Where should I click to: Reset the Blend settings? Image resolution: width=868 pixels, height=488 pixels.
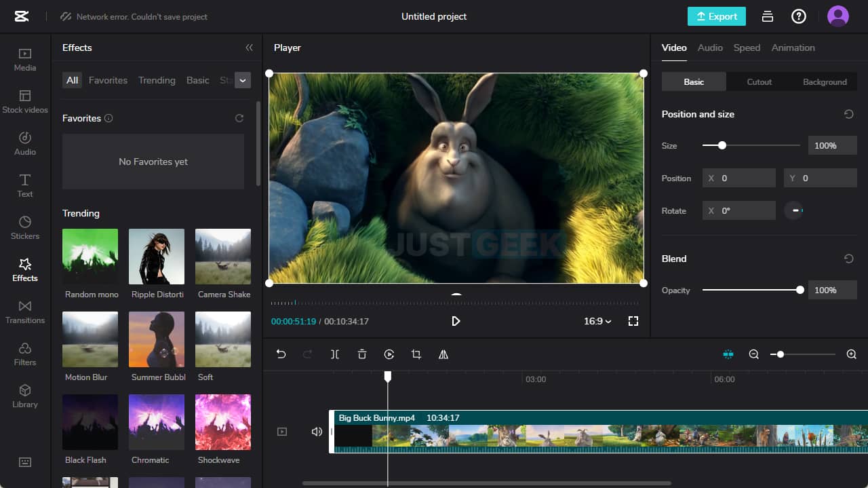click(848, 259)
